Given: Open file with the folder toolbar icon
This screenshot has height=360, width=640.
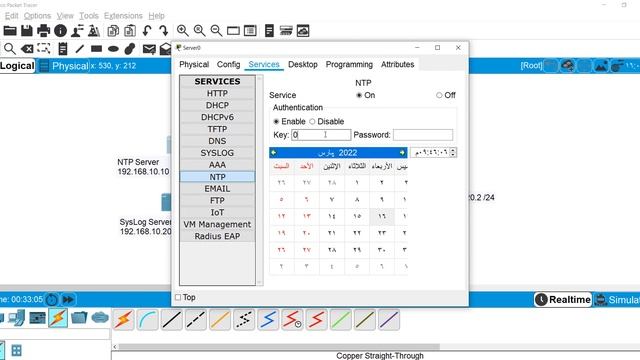Looking at the screenshot, I should (10, 31).
